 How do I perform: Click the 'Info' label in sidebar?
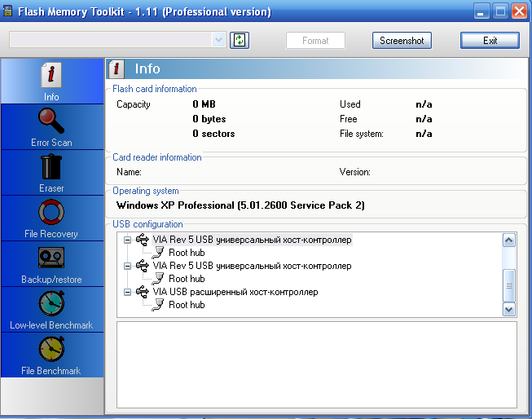[x=51, y=97]
